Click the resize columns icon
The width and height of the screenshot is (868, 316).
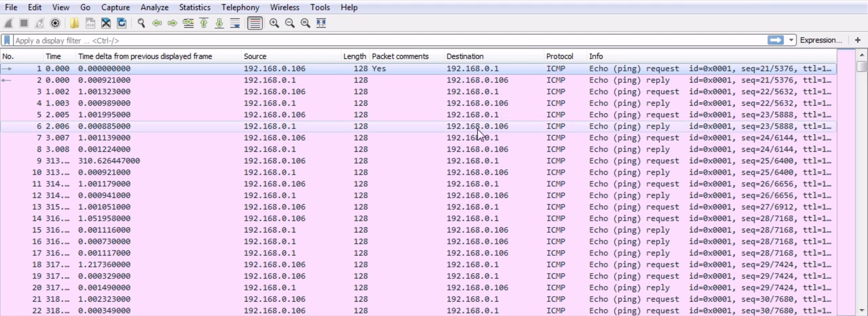[321, 23]
